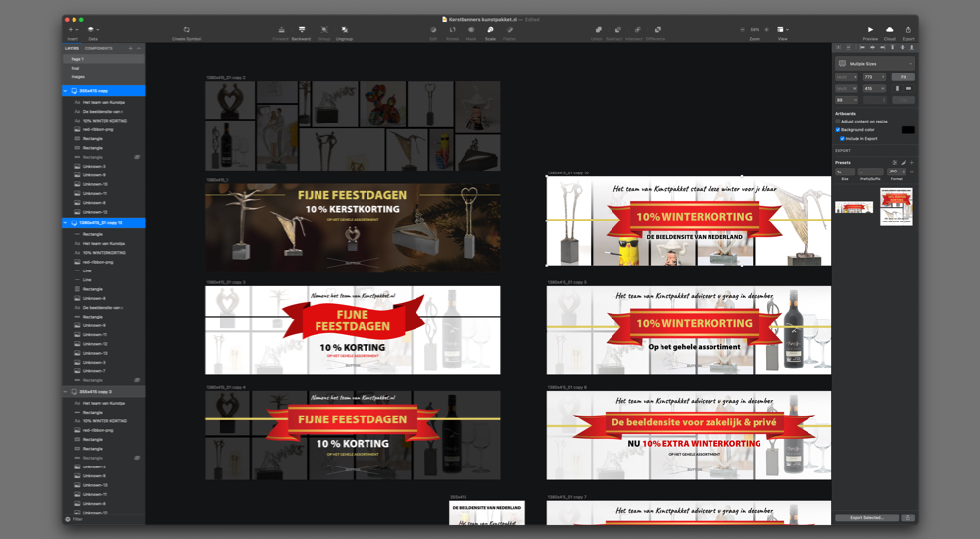Set artboard to portrait orientation
The width and height of the screenshot is (980, 539).
coord(897,89)
